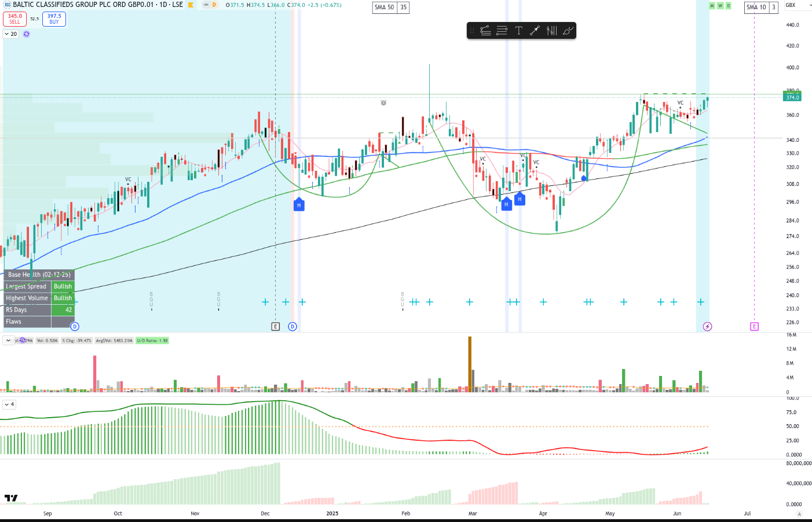Click the Base Health (02-12-25) header
This screenshot has height=522, width=812.
pyautogui.click(x=39, y=275)
